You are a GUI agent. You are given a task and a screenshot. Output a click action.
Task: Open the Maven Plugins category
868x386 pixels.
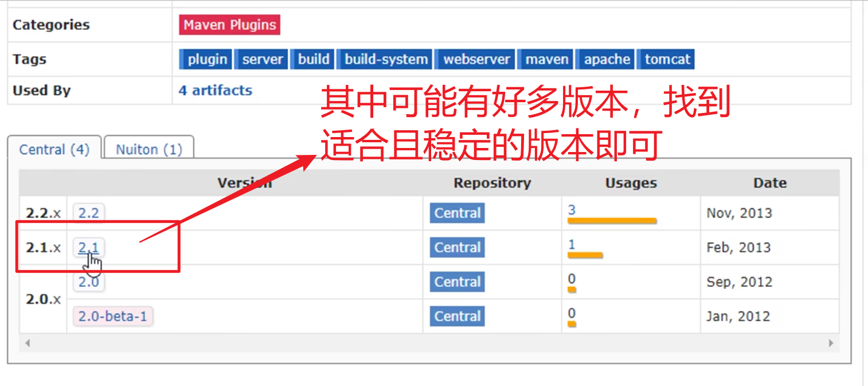tap(229, 25)
